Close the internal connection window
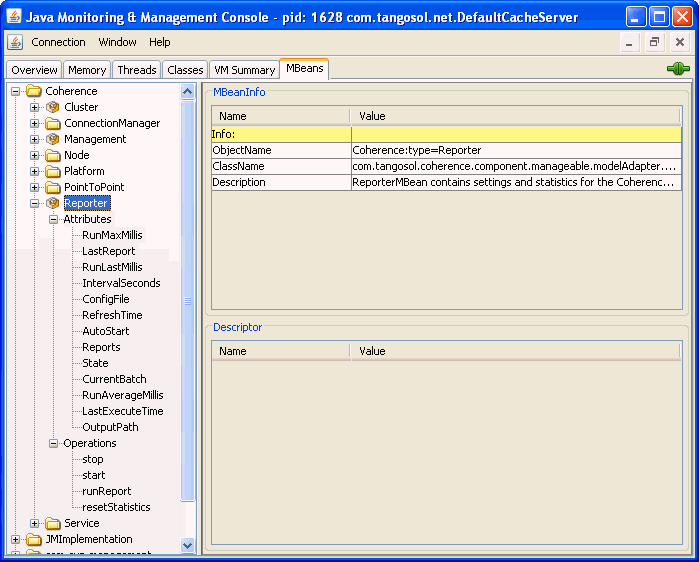The width and height of the screenshot is (699, 562). coord(679,42)
